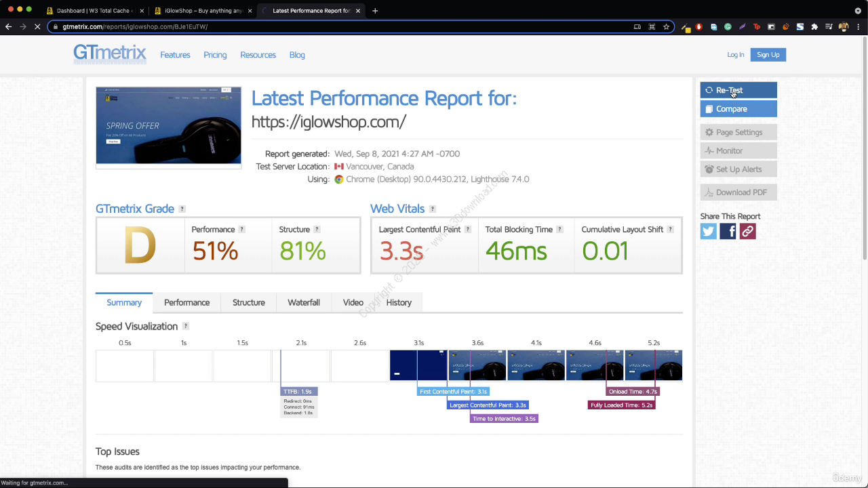Open the Grammarly extension icon

click(x=728, y=27)
